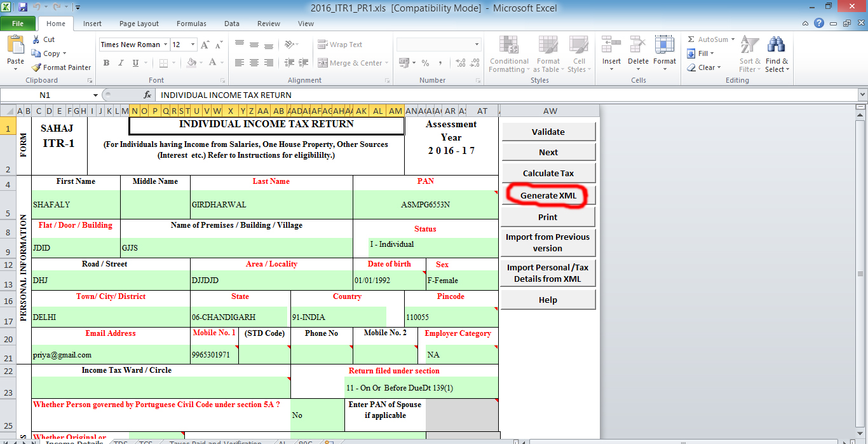This screenshot has height=444, width=868.
Task: Open Find & Select binoculars menu
Action: point(776,55)
